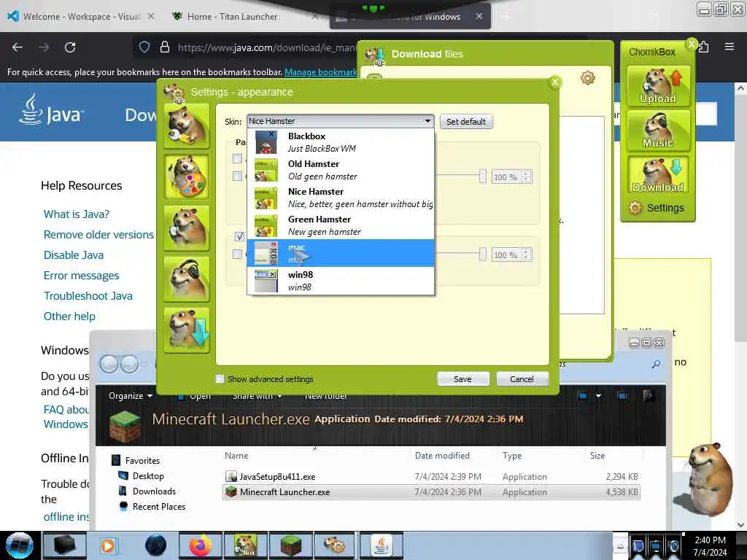The width and height of the screenshot is (747, 560).
Task: Open the general settings hamster icon in the sidebar
Action: click(187, 126)
